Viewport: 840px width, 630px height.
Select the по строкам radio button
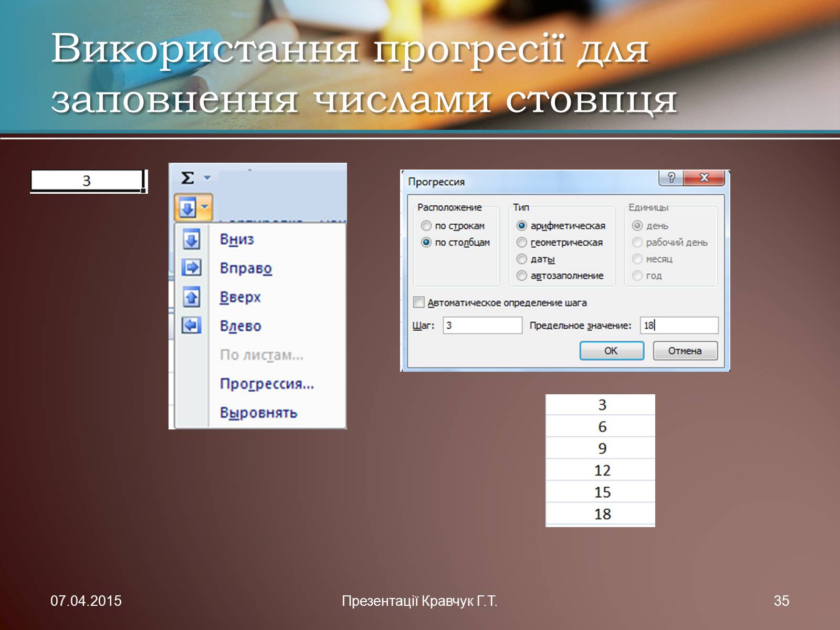tap(426, 226)
